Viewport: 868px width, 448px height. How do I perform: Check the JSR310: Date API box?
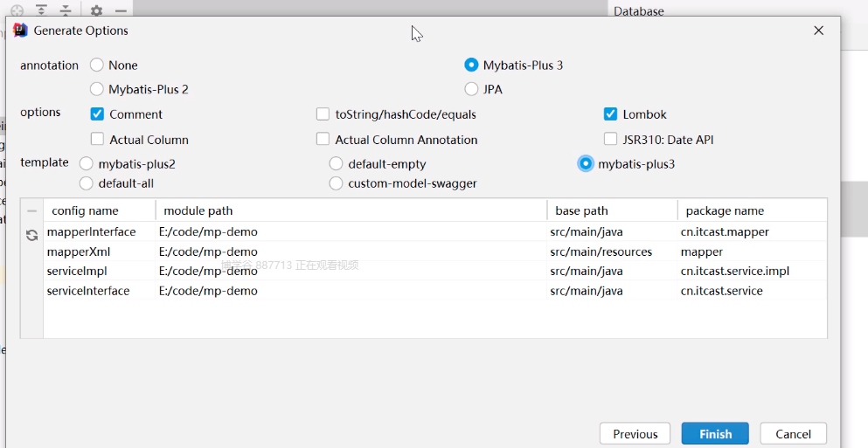pos(610,140)
